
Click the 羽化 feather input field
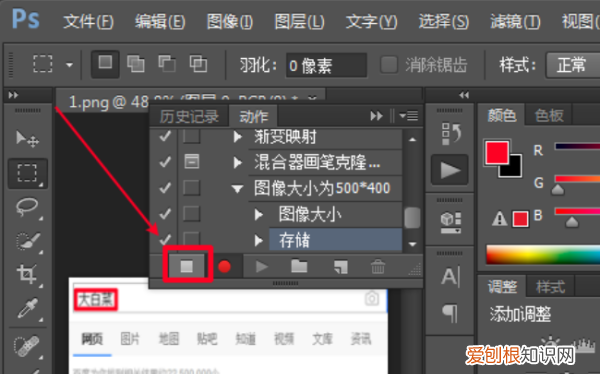[326, 65]
